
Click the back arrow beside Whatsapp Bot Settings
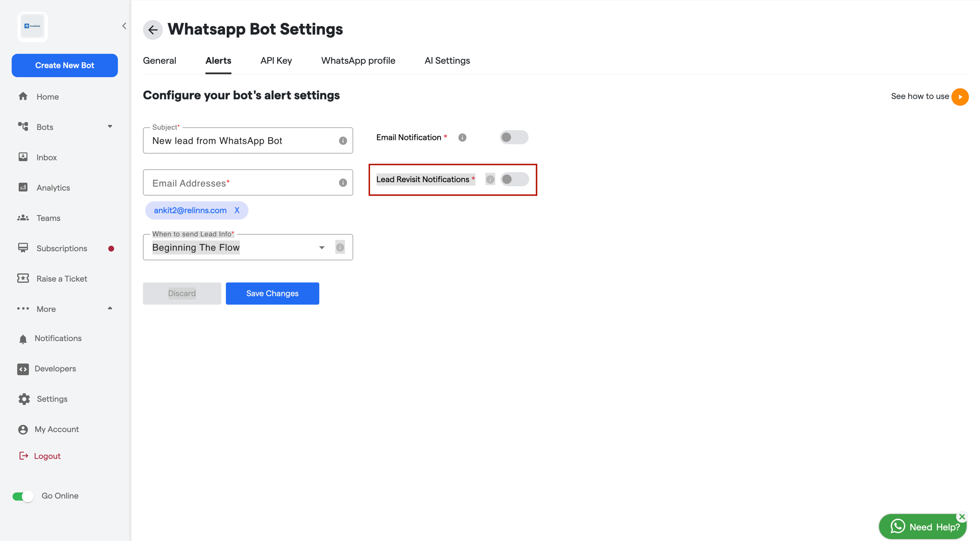click(153, 30)
